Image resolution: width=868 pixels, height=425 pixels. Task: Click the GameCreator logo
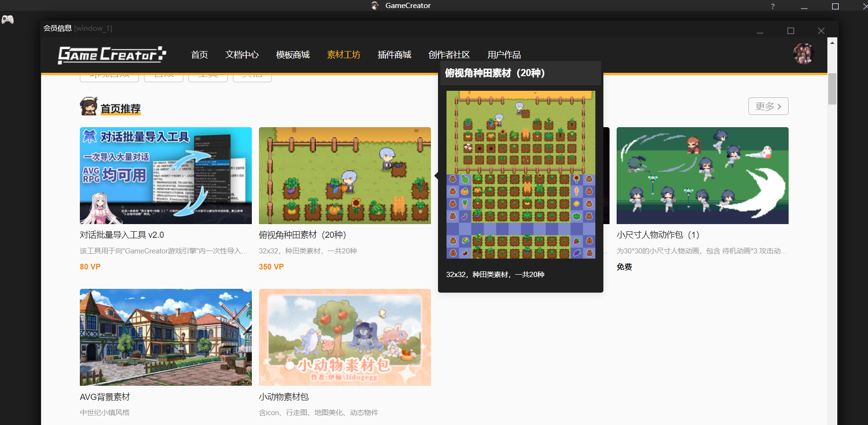[112, 55]
